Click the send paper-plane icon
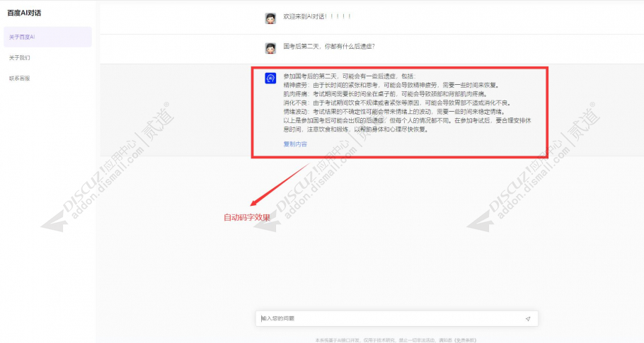The width and height of the screenshot is (644, 343). 528,319
